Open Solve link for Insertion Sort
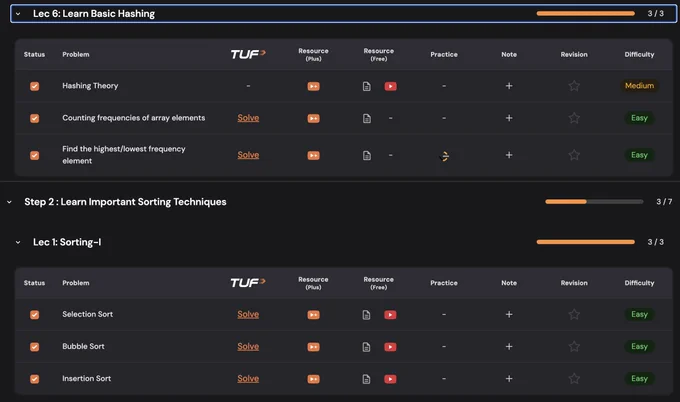The height and width of the screenshot is (402, 680). [x=248, y=379]
